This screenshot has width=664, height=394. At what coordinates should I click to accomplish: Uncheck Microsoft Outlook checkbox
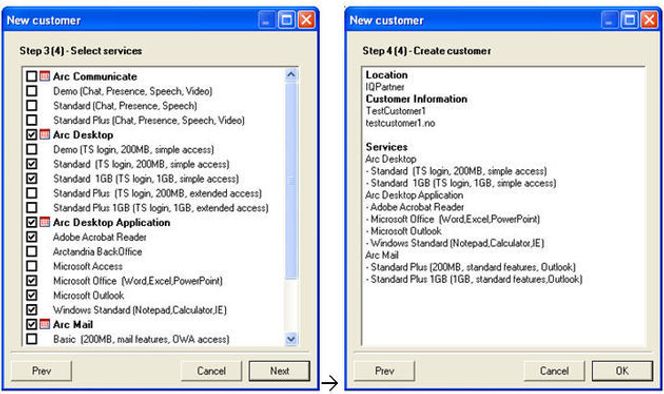point(31,295)
